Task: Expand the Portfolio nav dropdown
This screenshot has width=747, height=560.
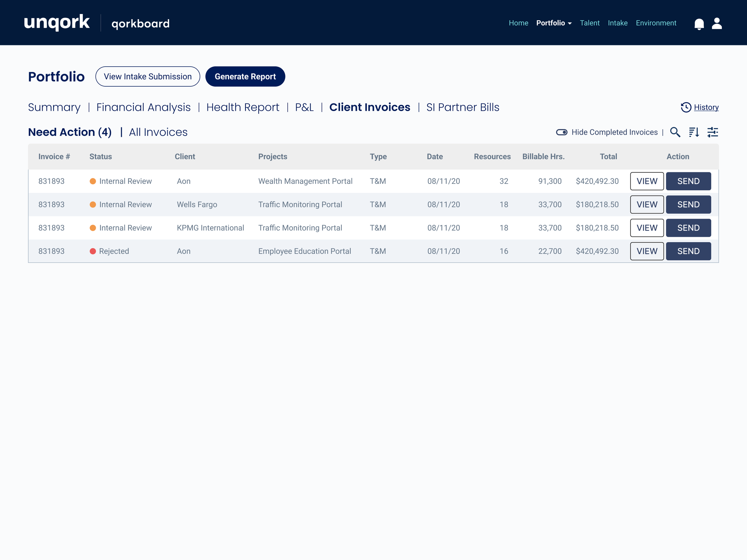Action: pyautogui.click(x=554, y=23)
